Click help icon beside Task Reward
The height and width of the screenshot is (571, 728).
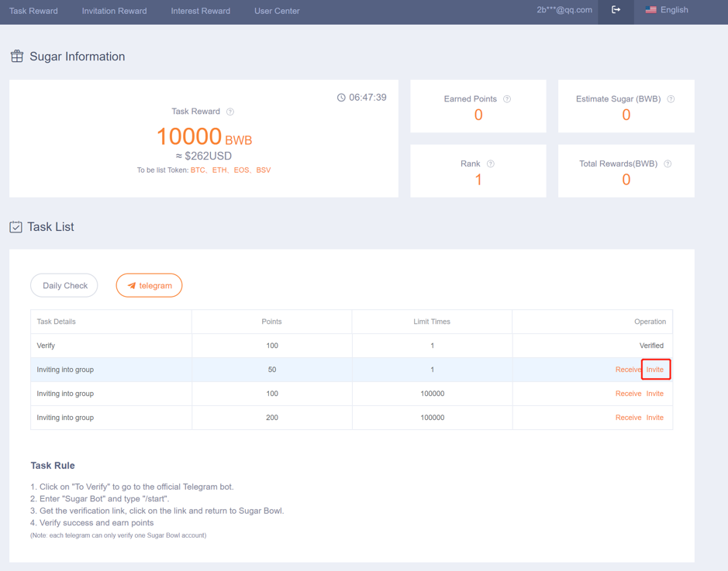(x=230, y=112)
